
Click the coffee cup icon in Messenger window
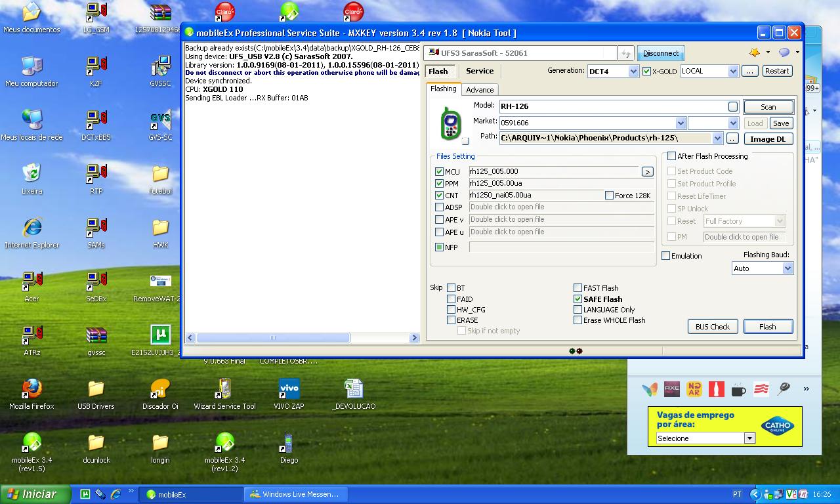(x=739, y=389)
